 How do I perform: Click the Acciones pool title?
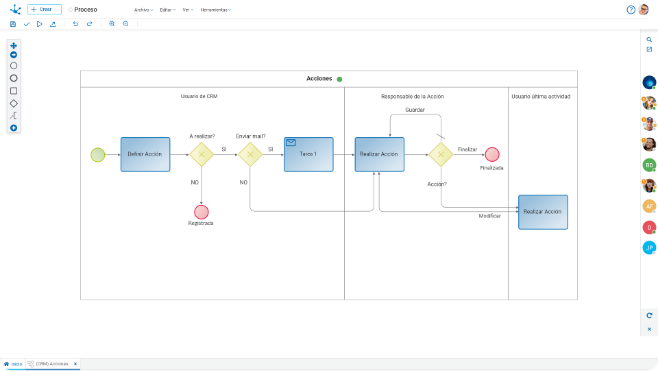(x=319, y=78)
